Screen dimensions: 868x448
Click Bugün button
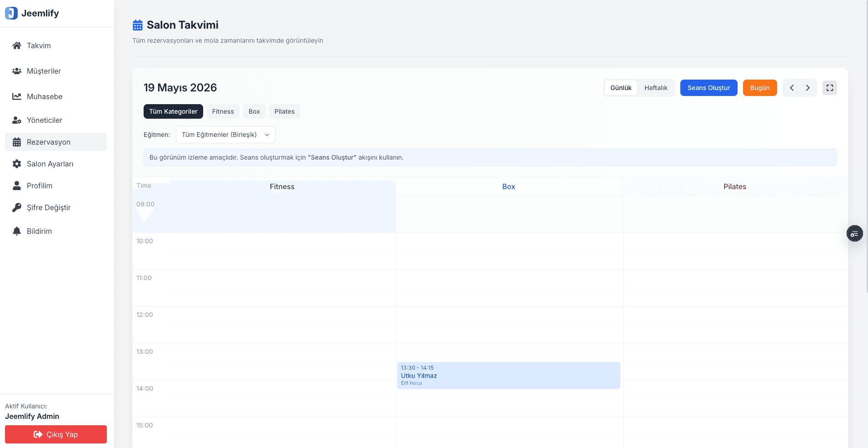coord(760,88)
